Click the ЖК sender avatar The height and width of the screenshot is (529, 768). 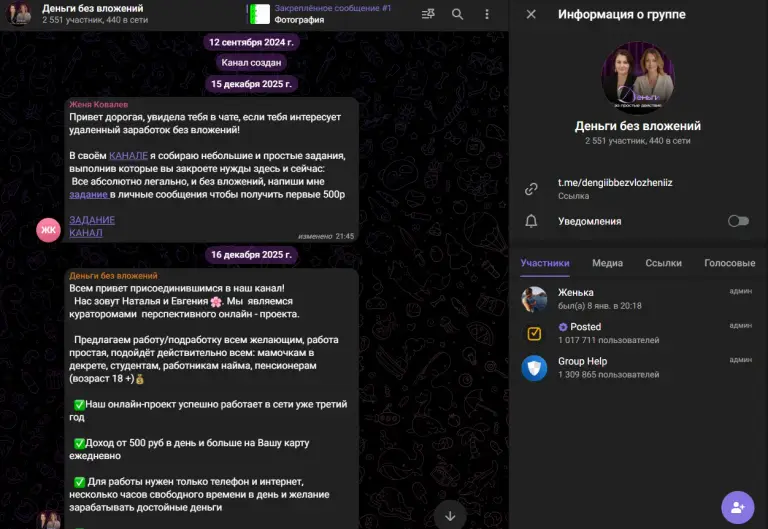pyautogui.click(x=48, y=230)
